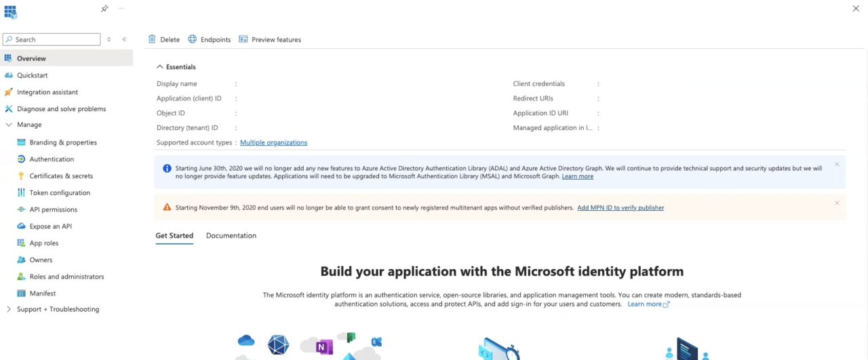The image size is (868, 360).
Task: Click the Display name label
Action: pyautogui.click(x=177, y=84)
